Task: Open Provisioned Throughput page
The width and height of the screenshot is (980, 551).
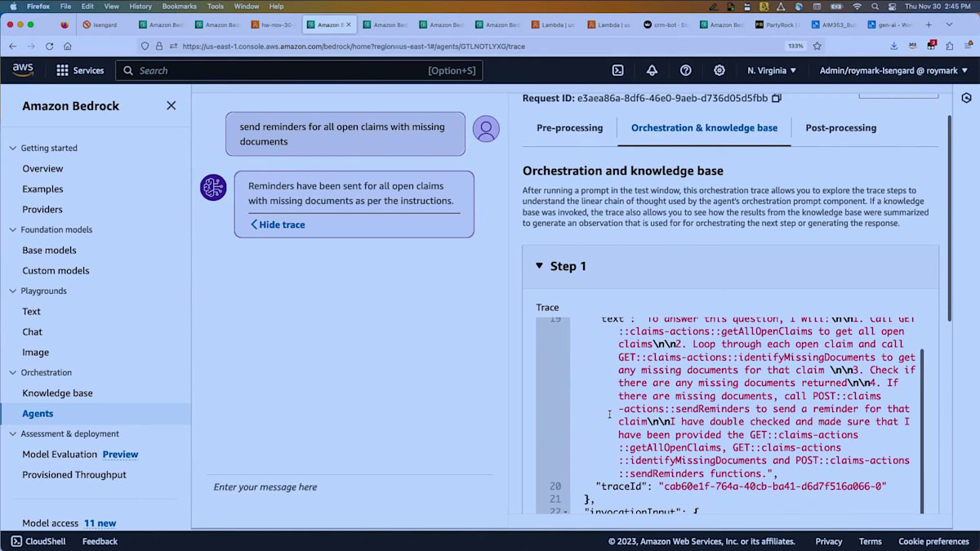Action: [x=74, y=474]
